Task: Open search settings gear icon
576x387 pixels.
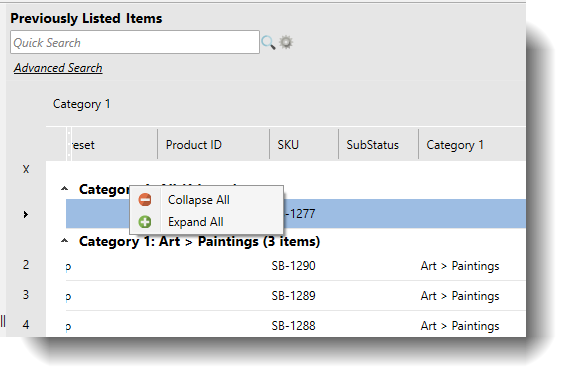Action: pyautogui.click(x=286, y=42)
